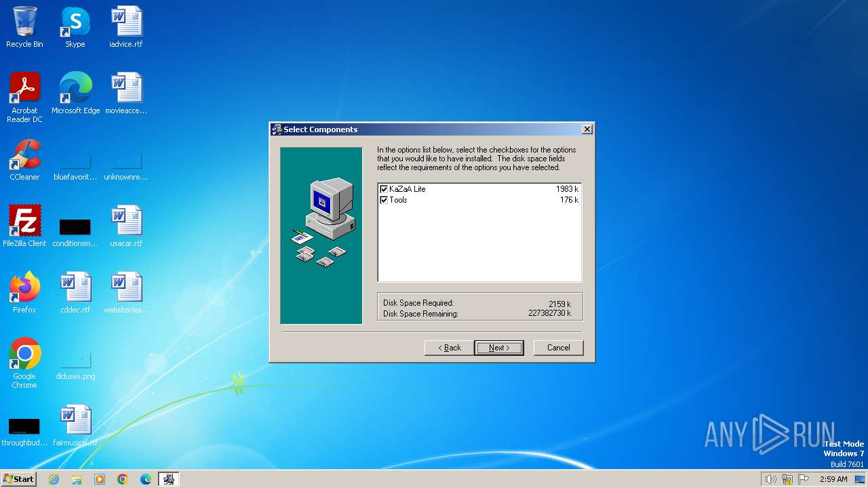This screenshot has width=868, height=488.
Task: Select the movieacce... document icon
Action: [126, 94]
